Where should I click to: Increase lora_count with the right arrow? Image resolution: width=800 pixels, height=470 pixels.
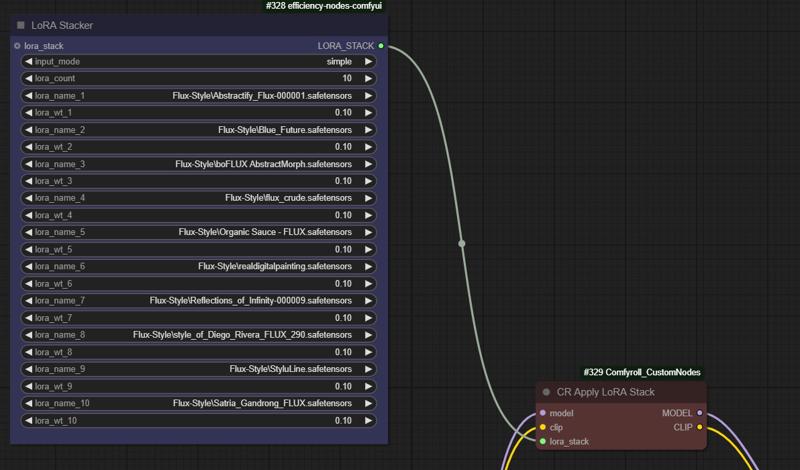[x=368, y=79]
